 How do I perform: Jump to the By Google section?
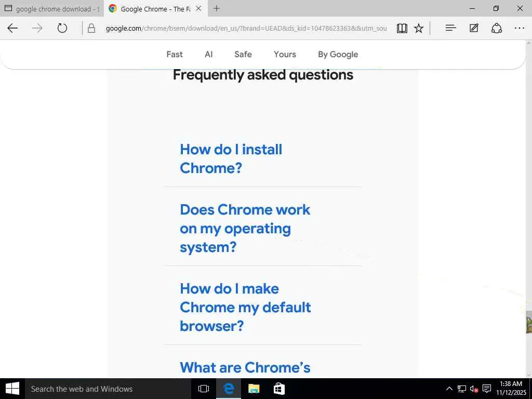(x=338, y=54)
